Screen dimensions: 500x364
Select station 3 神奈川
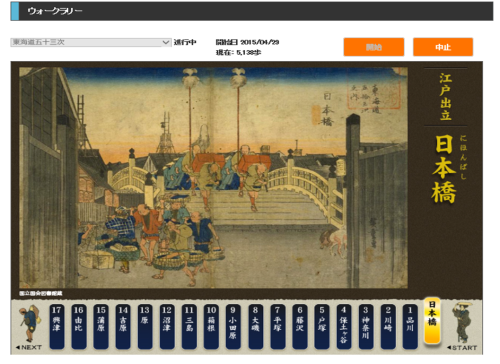(366, 326)
